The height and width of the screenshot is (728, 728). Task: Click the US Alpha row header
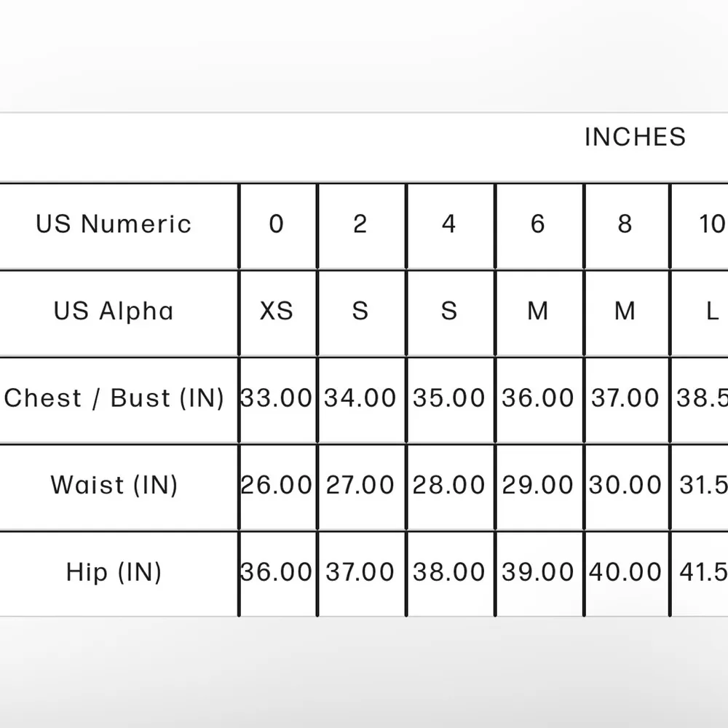tap(114, 312)
